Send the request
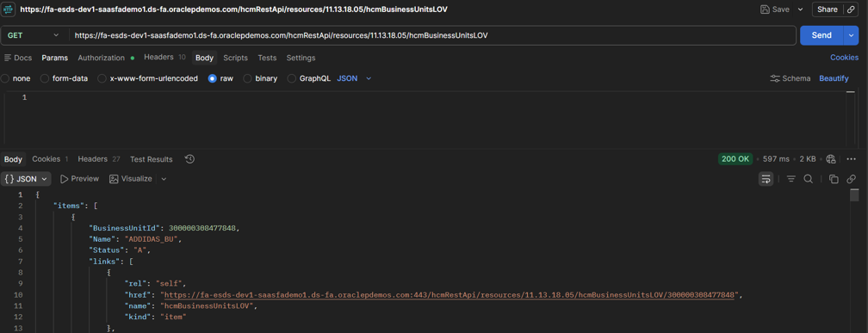The image size is (868, 333). (821, 35)
